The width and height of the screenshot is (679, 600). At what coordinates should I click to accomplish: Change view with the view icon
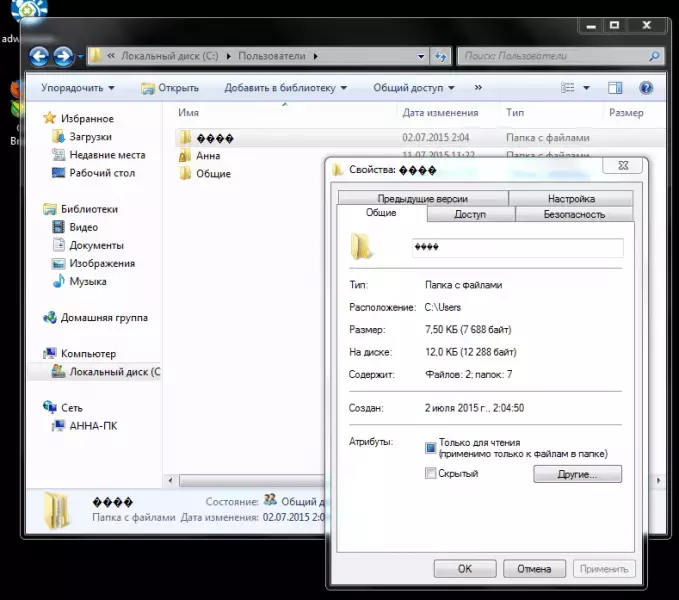(567, 88)
